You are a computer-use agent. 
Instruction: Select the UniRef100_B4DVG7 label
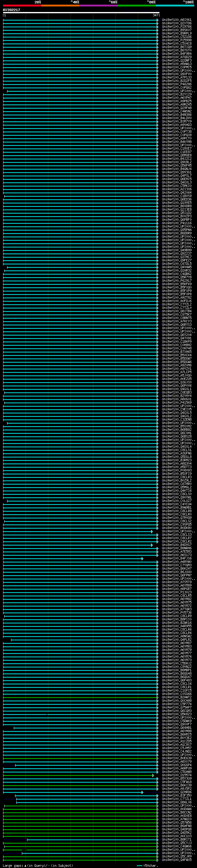coord(176,545)
